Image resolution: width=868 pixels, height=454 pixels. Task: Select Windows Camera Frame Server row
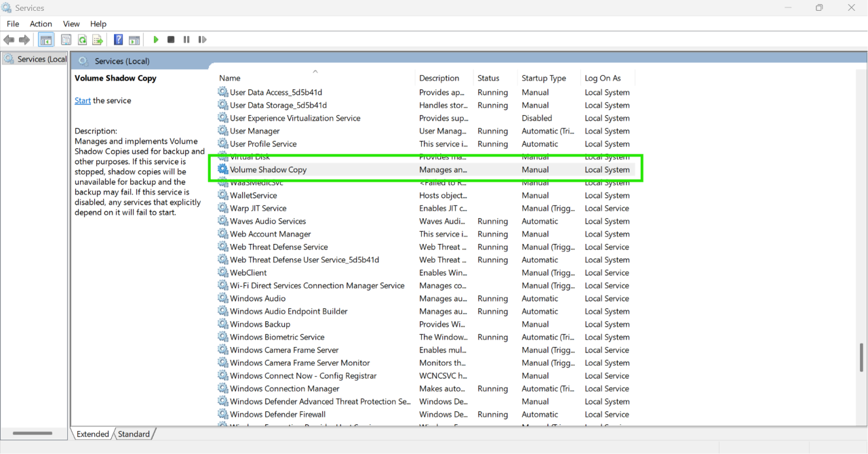pyautogui.click(x=425, y=350)
